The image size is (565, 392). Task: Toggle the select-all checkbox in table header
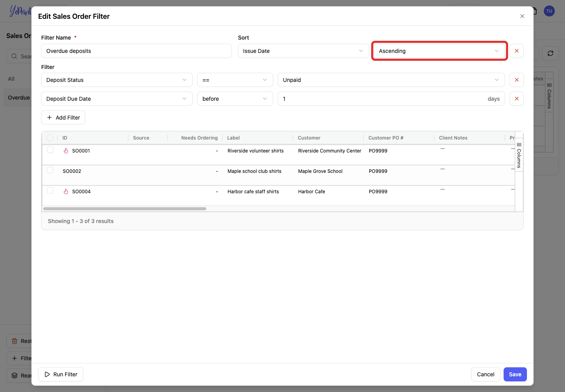[50, 138]
